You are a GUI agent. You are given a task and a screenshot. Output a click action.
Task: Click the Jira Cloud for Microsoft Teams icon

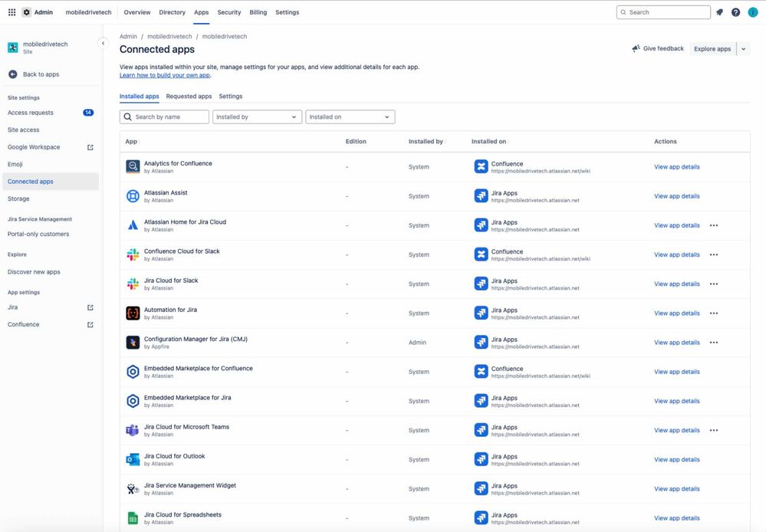click(x=133, y=430)
